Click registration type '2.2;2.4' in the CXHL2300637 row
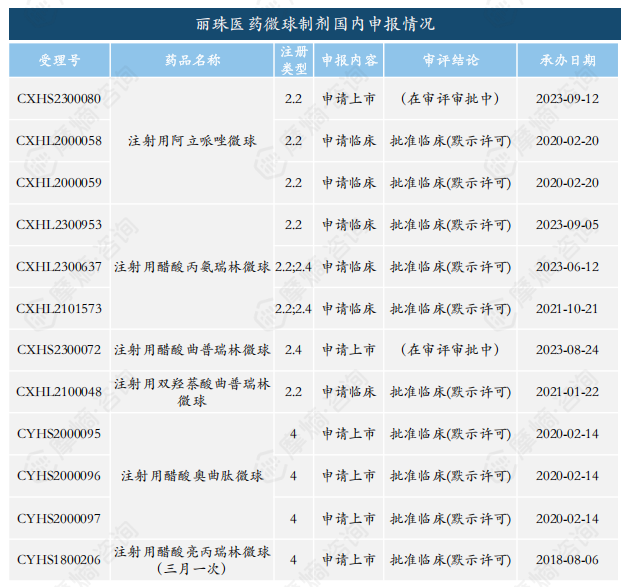The image size is (627, 587). coord(293,267)
